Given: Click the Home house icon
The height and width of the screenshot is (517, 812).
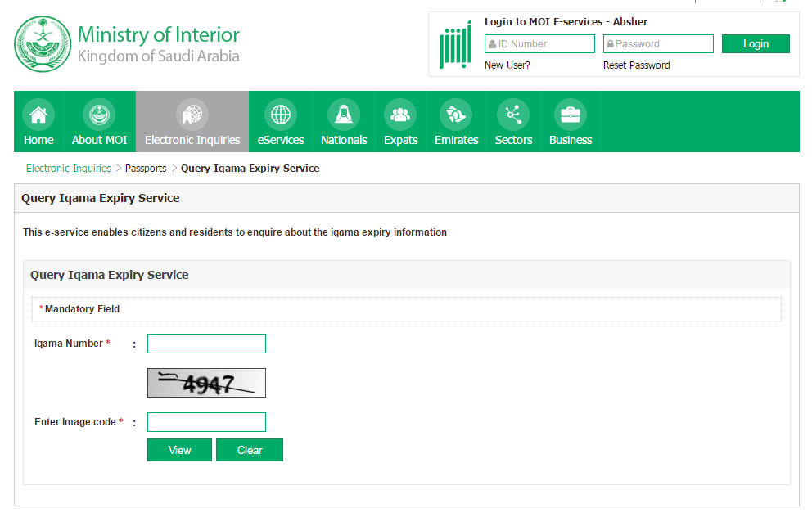Looking at the screenshot, I should pyautogui.click(x=38, y=115).
